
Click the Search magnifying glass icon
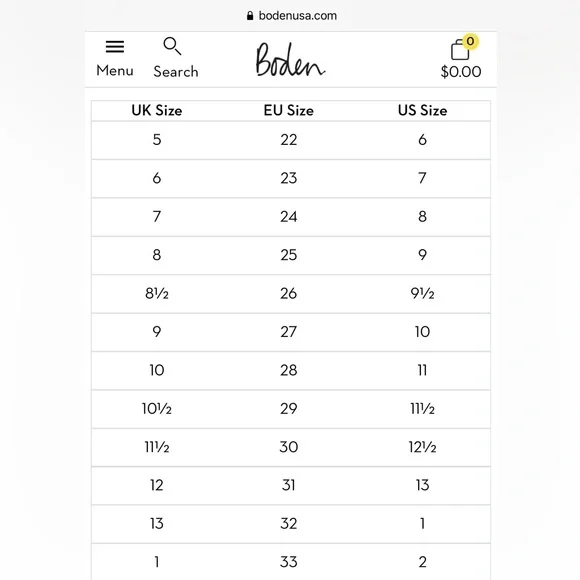tap(172, 46)
